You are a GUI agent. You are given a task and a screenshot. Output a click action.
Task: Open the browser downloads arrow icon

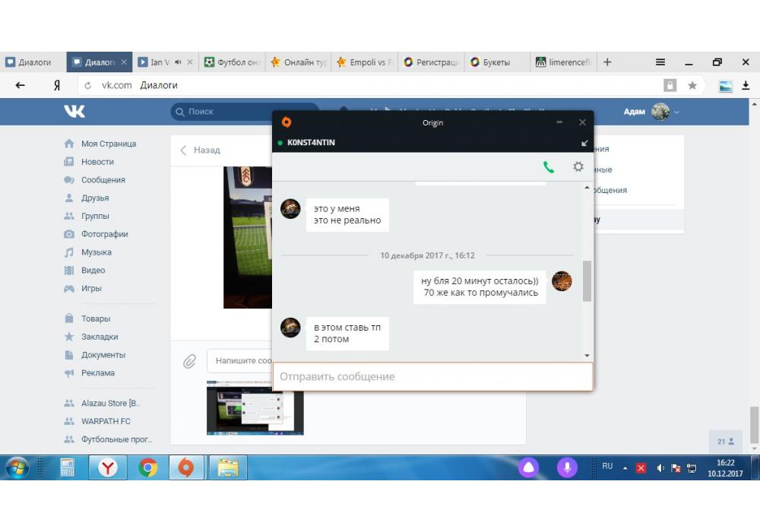pos(746,85)
